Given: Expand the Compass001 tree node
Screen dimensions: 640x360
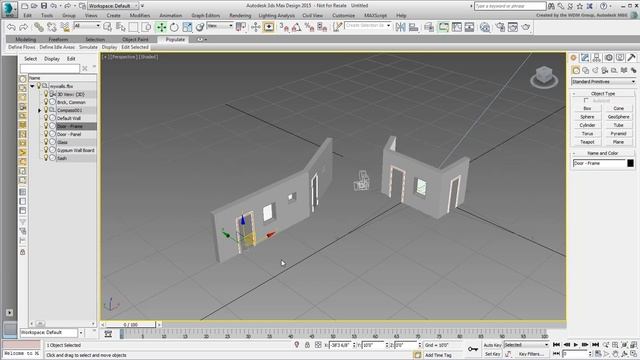Looking at the screenshot, I should click(40, 110).
